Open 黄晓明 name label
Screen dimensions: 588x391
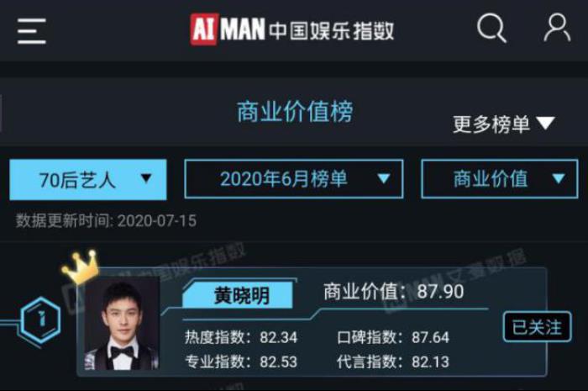241,295
